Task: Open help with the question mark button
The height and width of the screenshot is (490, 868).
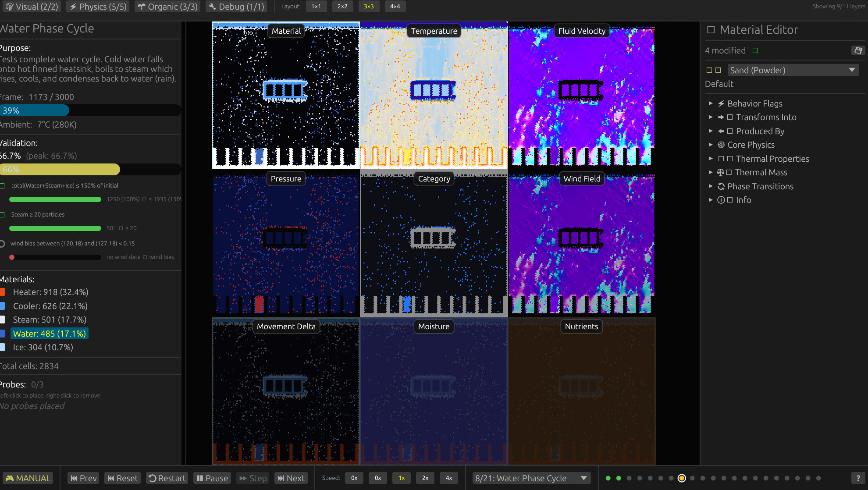Action: (x=858, y=478)
